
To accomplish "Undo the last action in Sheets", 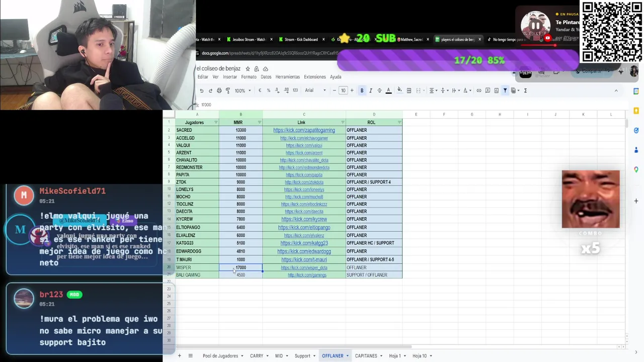I will click(202, 90).
